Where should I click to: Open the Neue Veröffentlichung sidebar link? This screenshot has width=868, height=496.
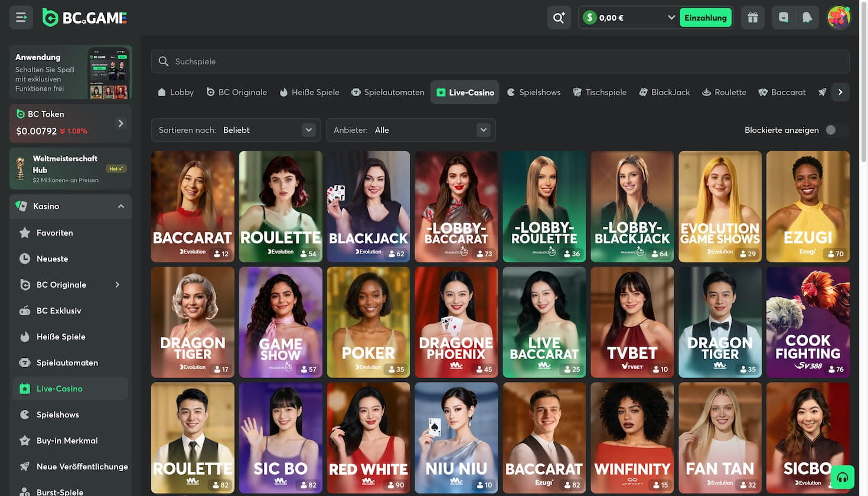pyautogui.click(x=70, y=466)
